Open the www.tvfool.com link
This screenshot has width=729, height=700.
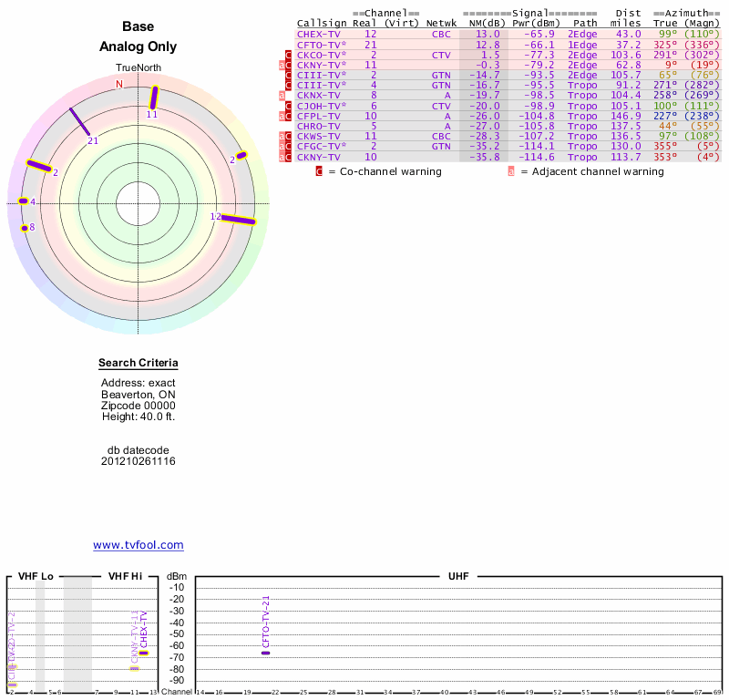[x=139, y=545]
